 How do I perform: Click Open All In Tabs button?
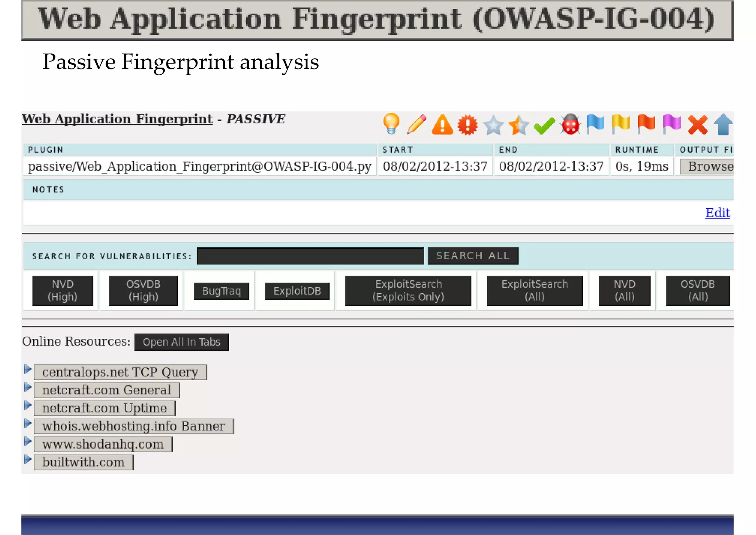point(182,342)
